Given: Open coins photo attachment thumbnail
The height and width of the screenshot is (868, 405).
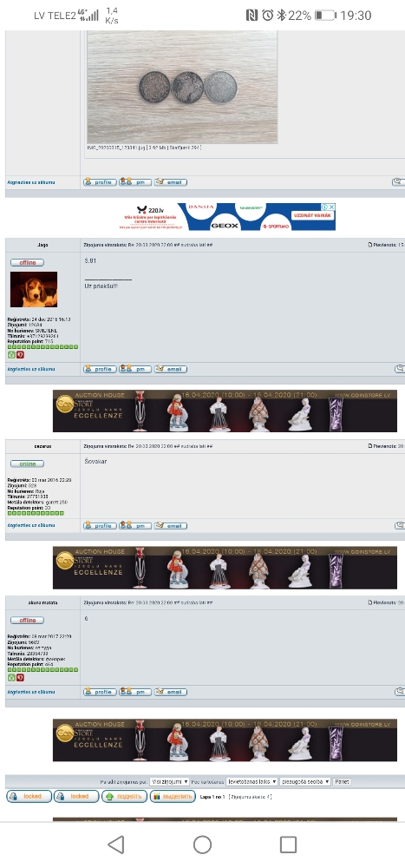Looking at the screenshot, I should [x=182, y=87].
